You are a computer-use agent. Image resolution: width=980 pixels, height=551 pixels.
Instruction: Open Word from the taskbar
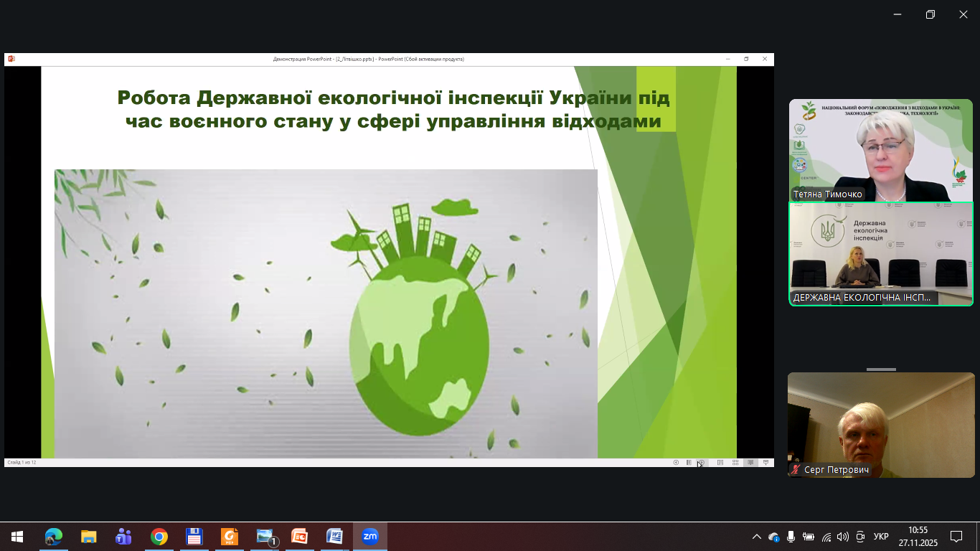(x=334, y=537)
